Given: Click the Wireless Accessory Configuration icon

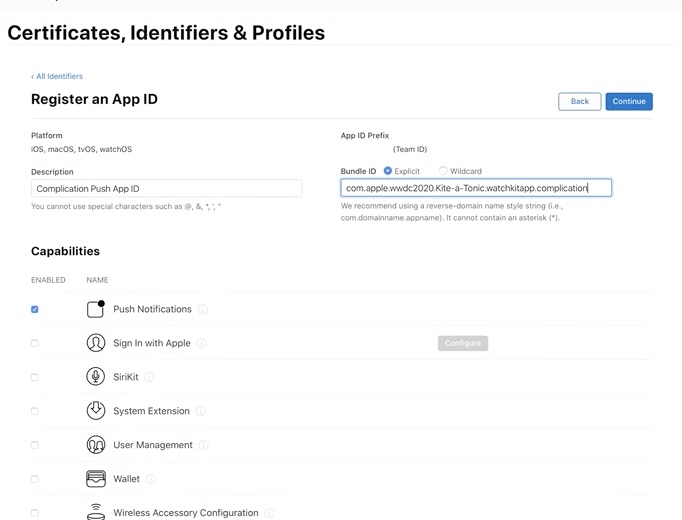Looking at the screenshot, I should 96,512.
